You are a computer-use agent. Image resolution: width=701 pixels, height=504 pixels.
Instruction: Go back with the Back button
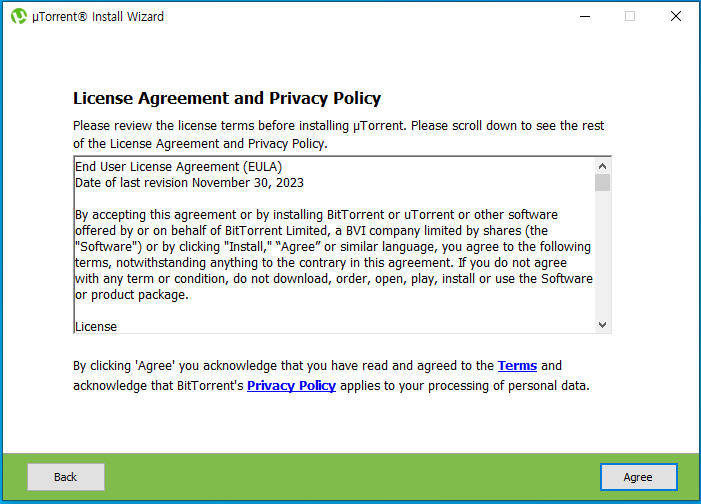click(66, 477)
